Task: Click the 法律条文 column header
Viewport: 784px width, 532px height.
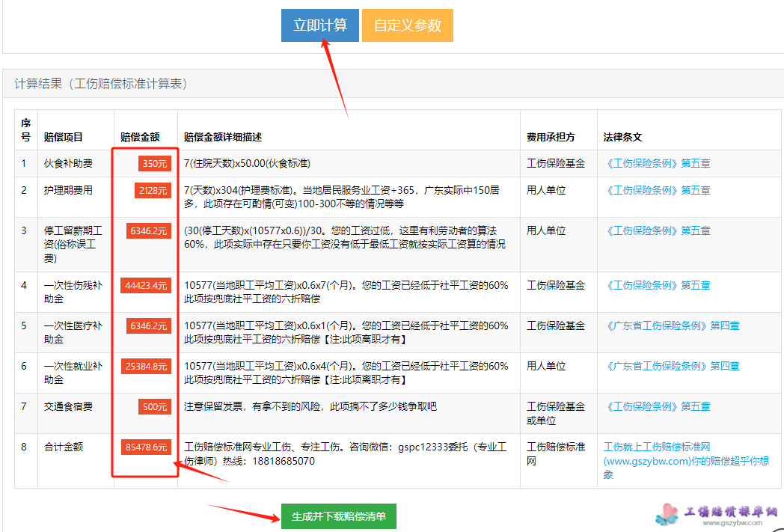Action: click(622, 137)
